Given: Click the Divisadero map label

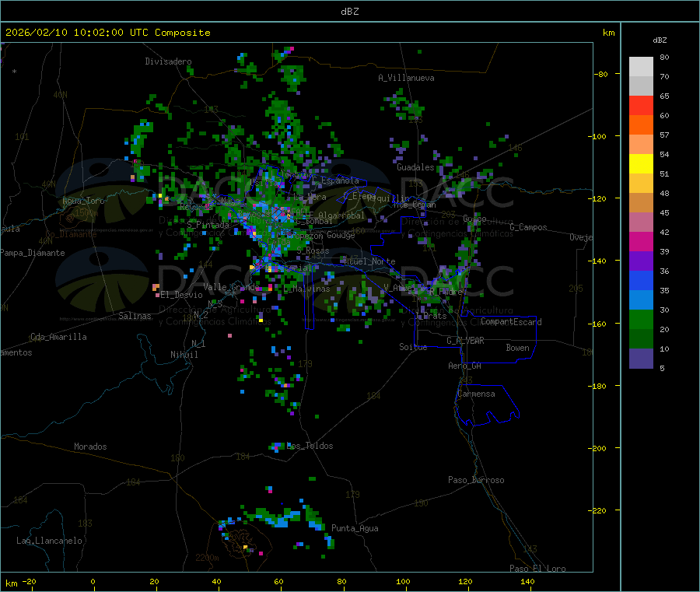Looking at the screenshot, I should [x=168, y=61].
